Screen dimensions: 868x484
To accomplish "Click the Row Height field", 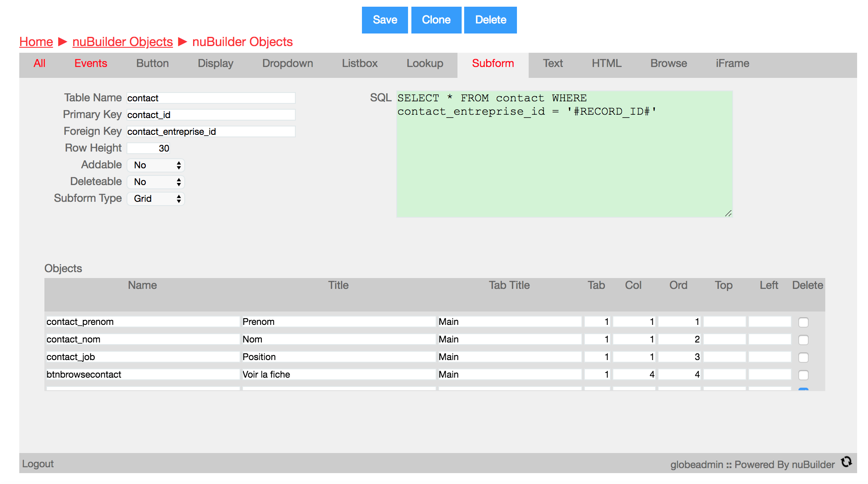I will coord(149,148).
